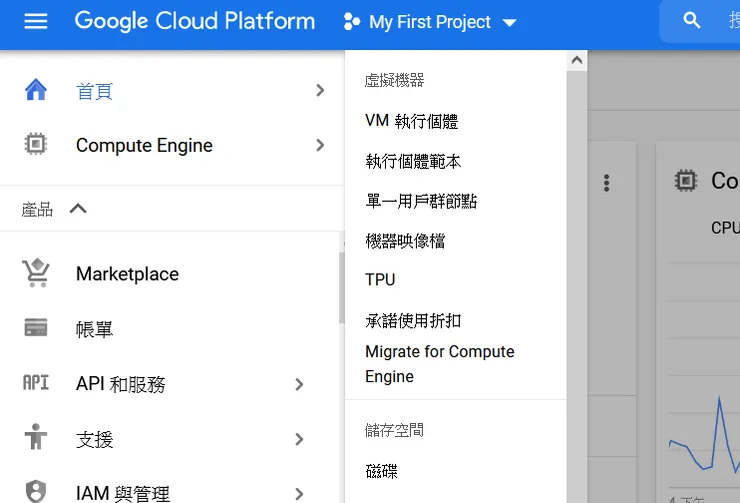Click the project hexagon dots icon

(352, 22)
